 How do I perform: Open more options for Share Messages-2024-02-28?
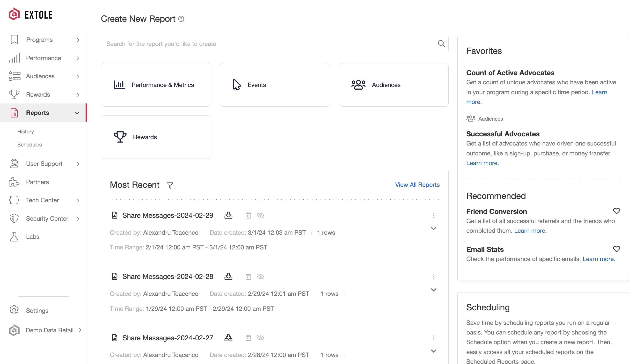(433, 277)
